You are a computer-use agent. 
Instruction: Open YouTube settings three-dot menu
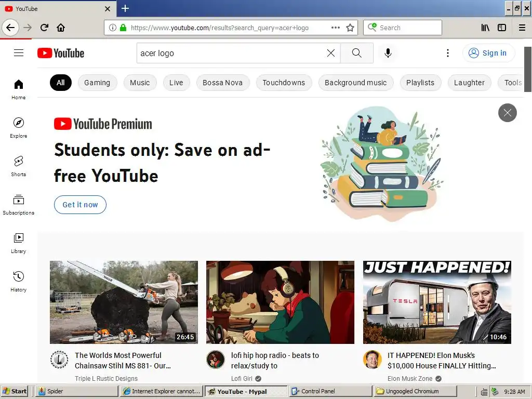click(448, 53)
